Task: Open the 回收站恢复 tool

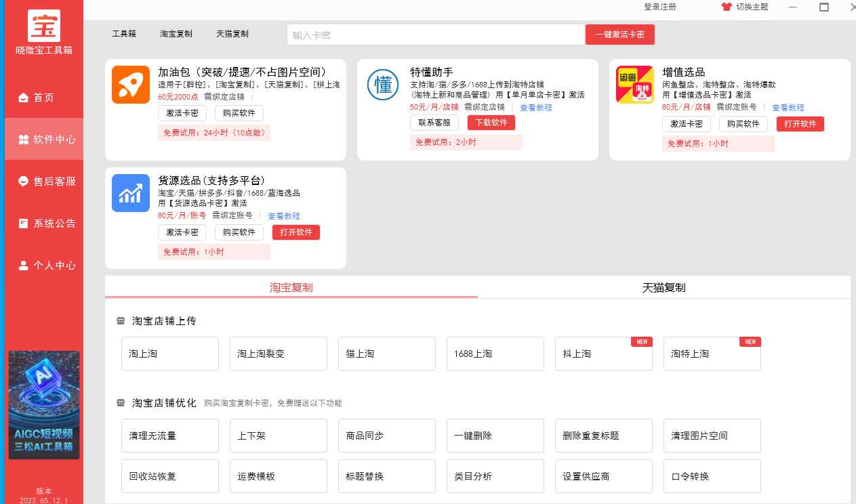Action: tap(170, 476)
